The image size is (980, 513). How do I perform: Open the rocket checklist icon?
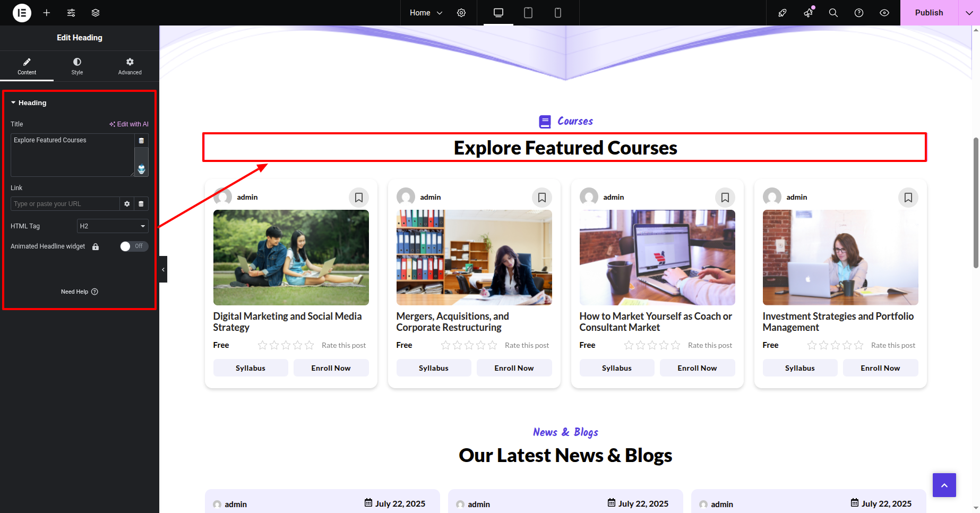pyautogui.click(x=783, y=13)
